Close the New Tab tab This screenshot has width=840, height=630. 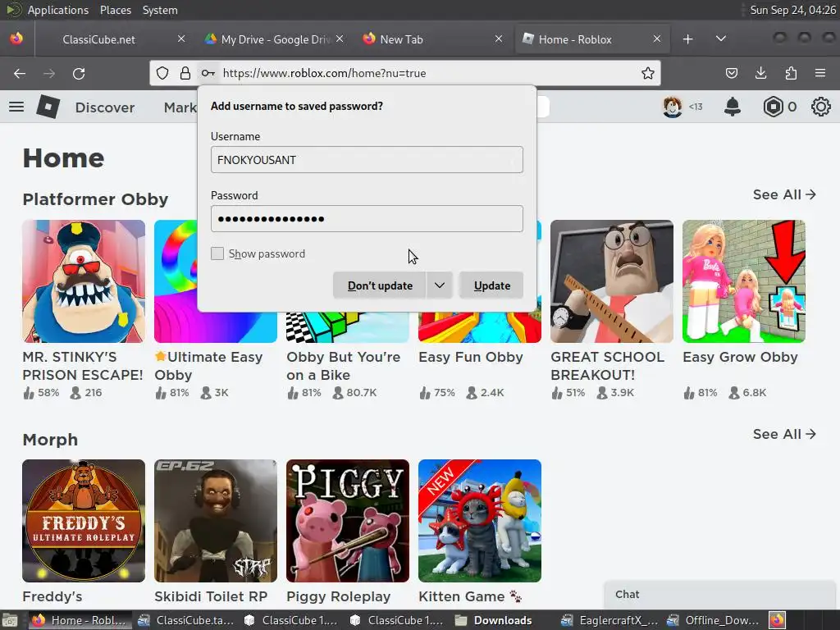pos(499,39)
